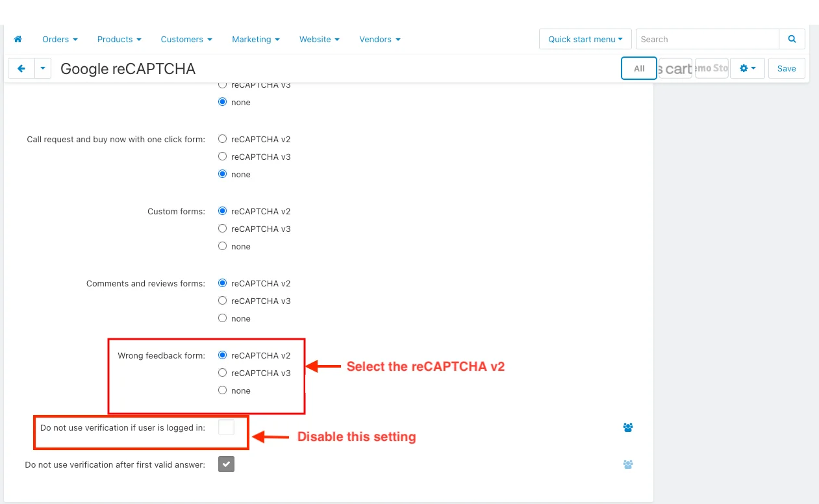Click users icon beside first valid answer setting
The width and height of the screenshot is (819, 504).
(x=628, y=464)
